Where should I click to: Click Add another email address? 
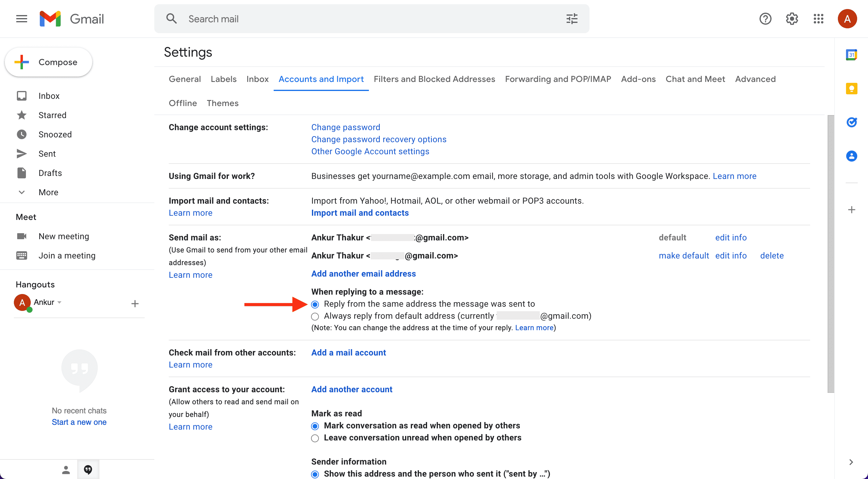tap(363, 274)
